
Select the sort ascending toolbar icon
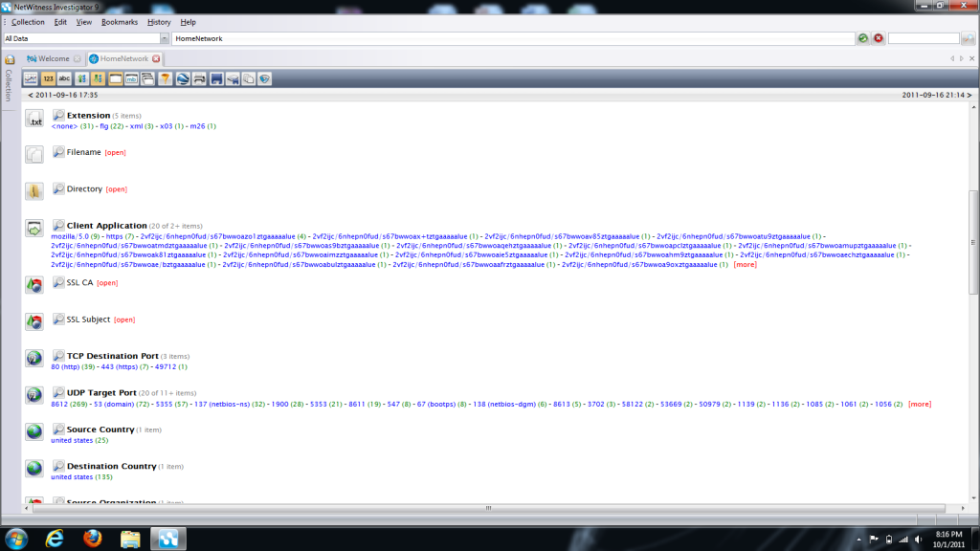[x=81, y=78]
